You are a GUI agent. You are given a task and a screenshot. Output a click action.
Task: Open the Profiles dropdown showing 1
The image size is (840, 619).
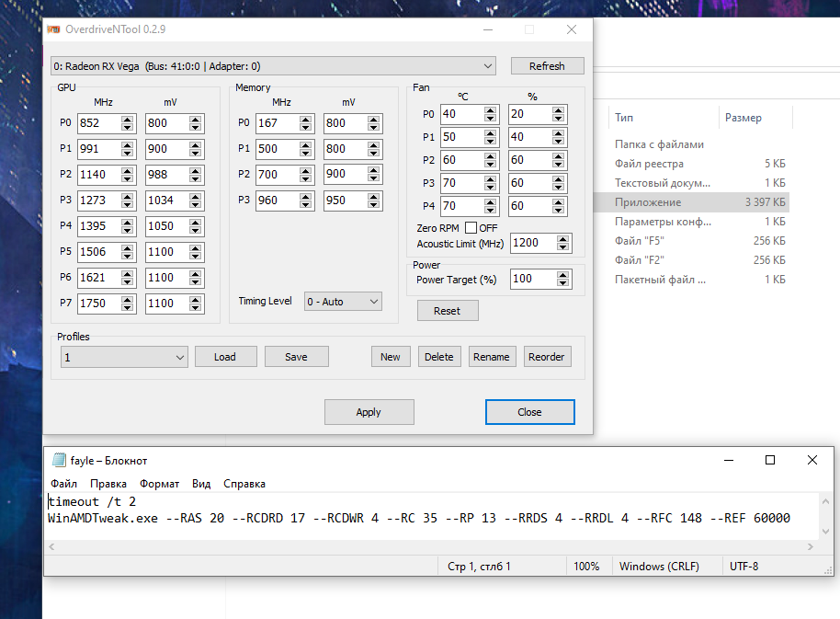click(124, 357)
